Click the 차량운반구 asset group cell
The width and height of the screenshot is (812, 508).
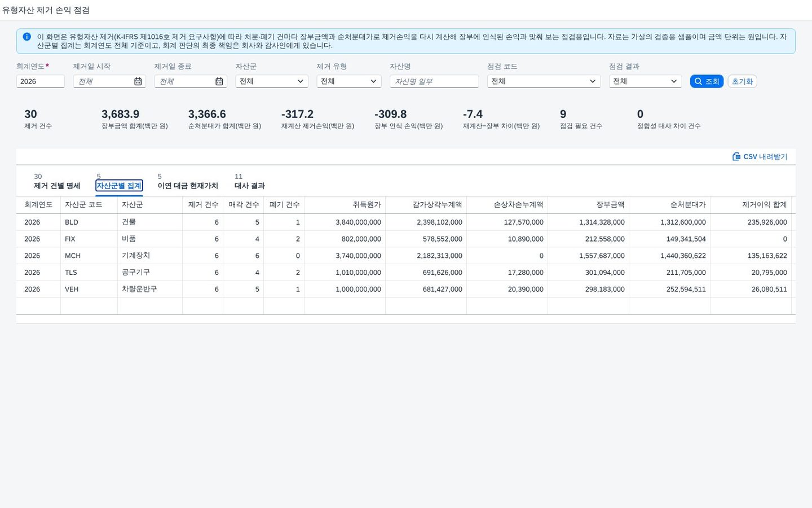[x=150, y=289]
